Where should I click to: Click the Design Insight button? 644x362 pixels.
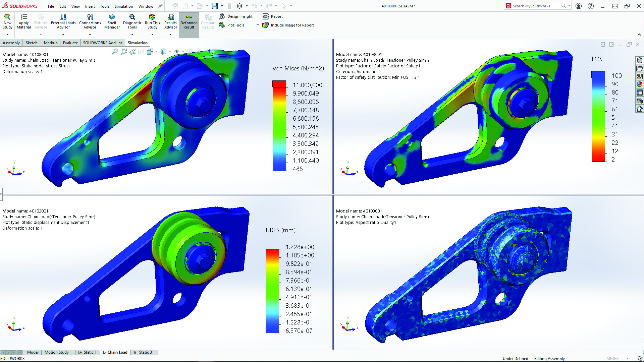237,16
